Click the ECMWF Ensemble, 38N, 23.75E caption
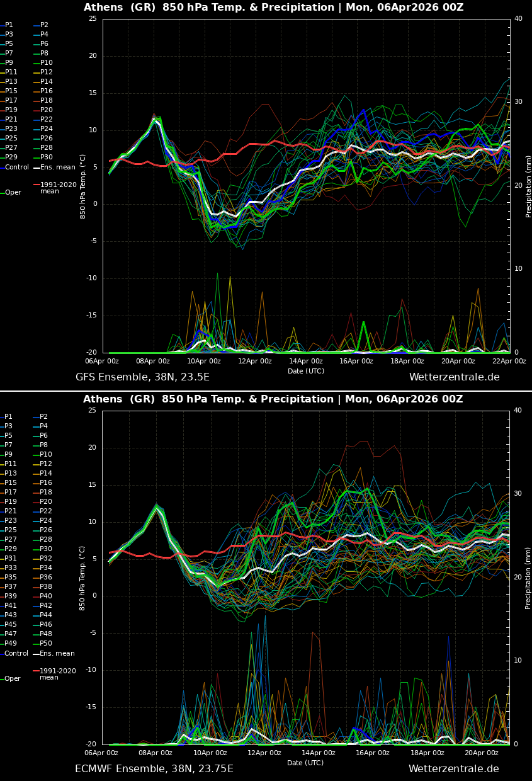Screen dimensions: 532x781 pos(154,769)
